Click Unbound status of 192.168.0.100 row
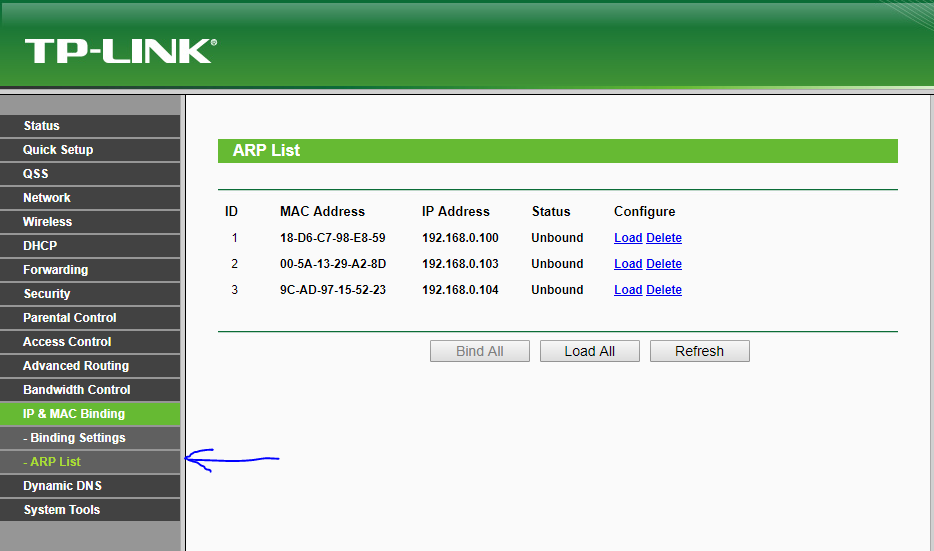934x551 pixels. 557,238
